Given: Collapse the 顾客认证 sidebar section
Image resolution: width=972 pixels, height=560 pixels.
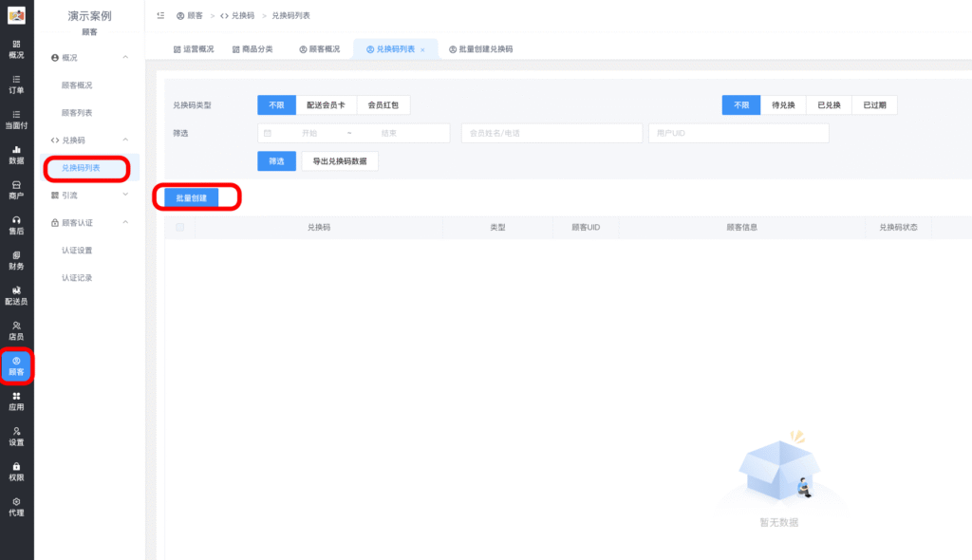Looking at the screenshot, I should [125, 223].
